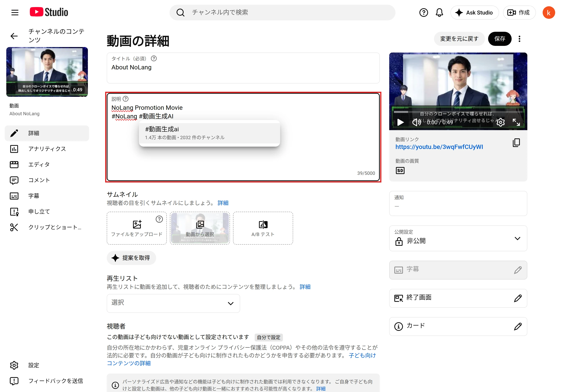The width and height of the screenshot is (565, 392).
Task: Click the channel search field
Action: [x=282, y=13]
